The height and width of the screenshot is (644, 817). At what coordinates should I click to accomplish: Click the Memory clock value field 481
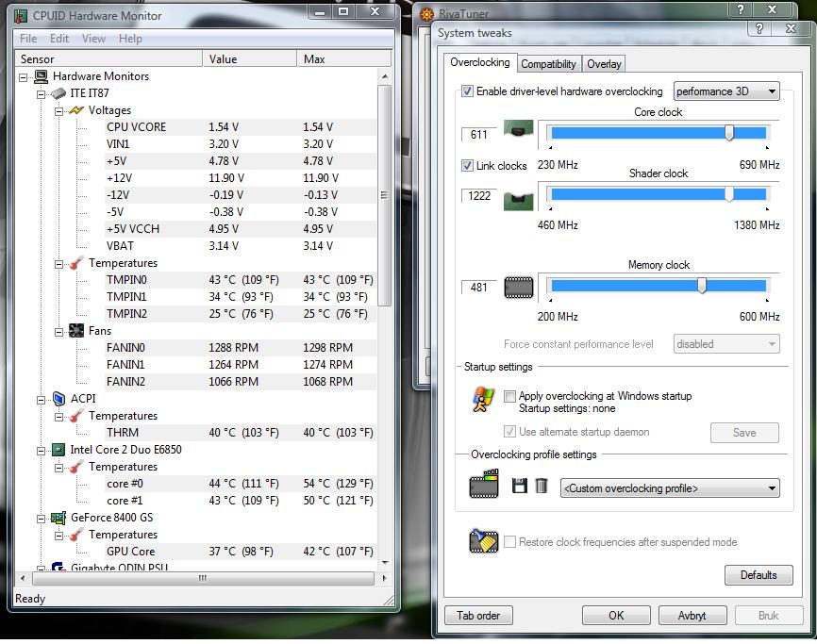click(479, 288)
